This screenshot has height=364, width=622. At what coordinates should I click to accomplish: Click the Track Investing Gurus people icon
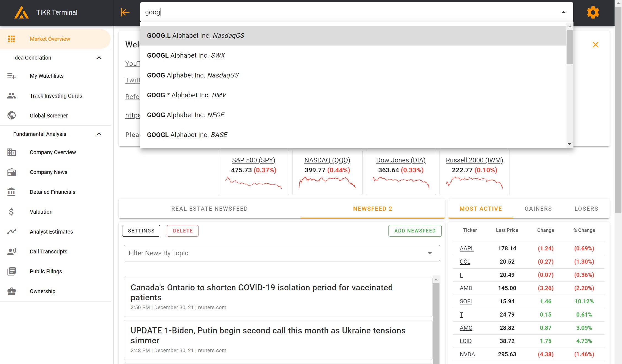[12, 96]
